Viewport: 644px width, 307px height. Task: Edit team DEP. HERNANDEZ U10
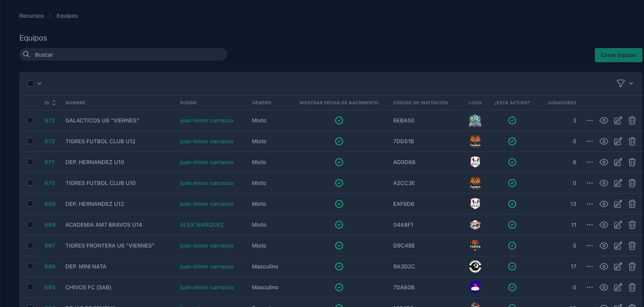(618, 162)
